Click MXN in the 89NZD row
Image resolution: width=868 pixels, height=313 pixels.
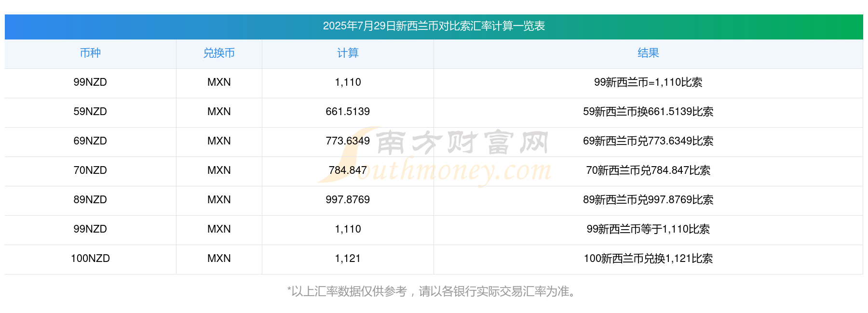[x=219, y=200]
